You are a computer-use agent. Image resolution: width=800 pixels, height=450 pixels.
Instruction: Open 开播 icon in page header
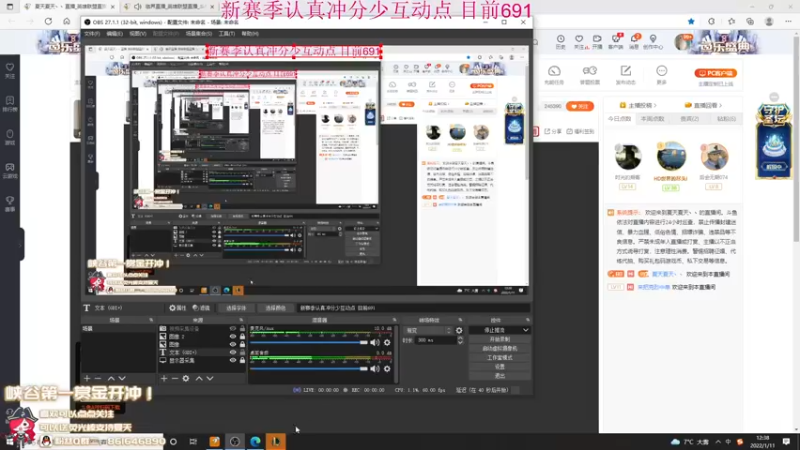597,41
